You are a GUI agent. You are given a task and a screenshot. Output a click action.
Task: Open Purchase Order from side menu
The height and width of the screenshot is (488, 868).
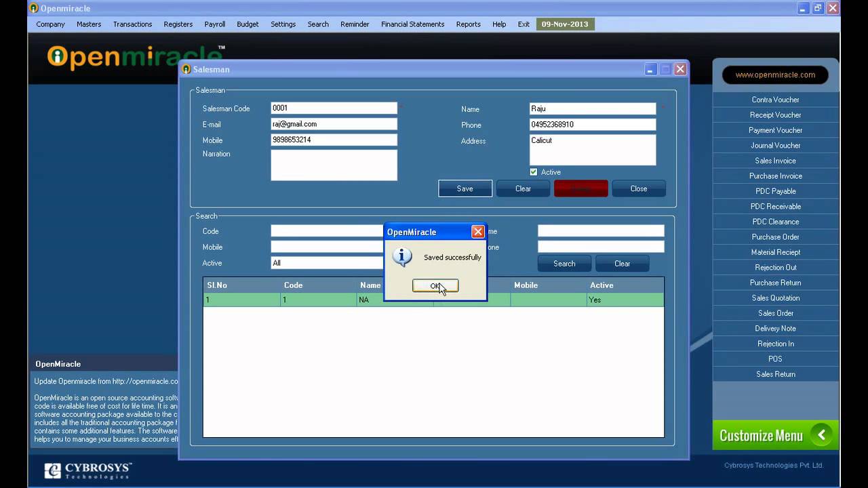click(775, 237)
